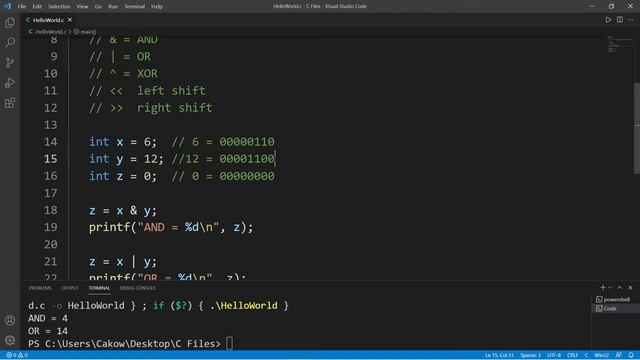Open the Run and Debug view
The height and width of the screenshot is (360, 640).
click(x=10, y=82)
